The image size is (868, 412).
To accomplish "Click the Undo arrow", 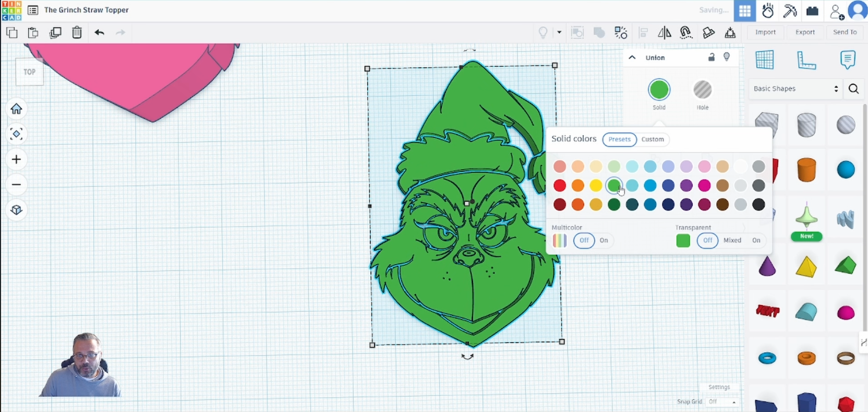I will [99, 33].
